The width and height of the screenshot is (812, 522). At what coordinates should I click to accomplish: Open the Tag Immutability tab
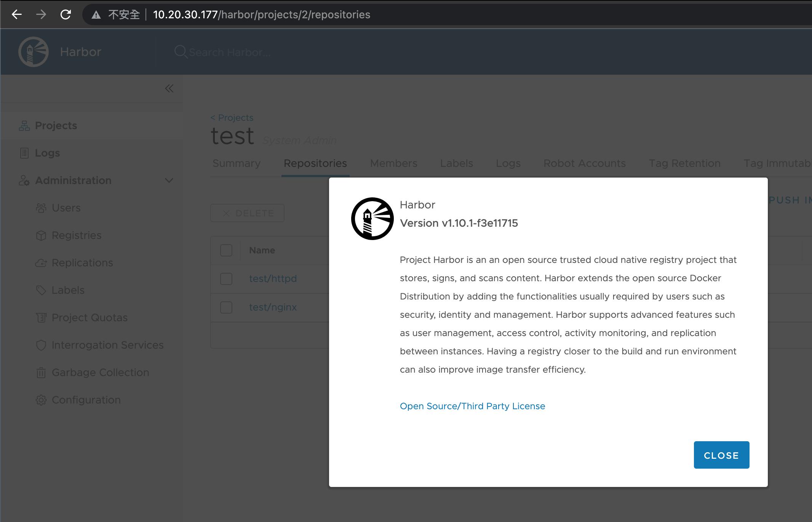(x=777, y=163)
